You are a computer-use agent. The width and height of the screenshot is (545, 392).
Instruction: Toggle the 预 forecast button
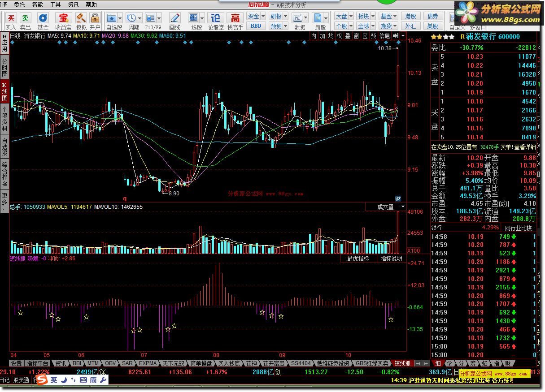[x=373, y=36]
